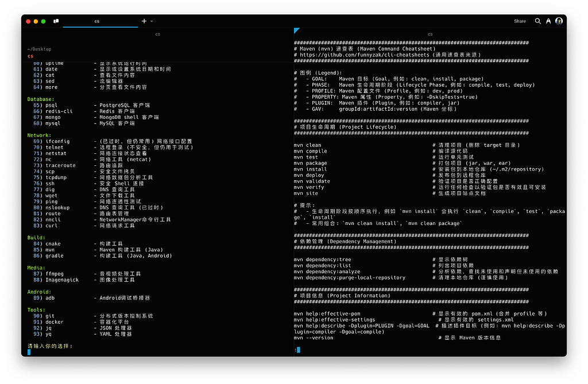Screen dimensions: 588x384
Task: Click the mvn verify command line
Action: (309, 187)
